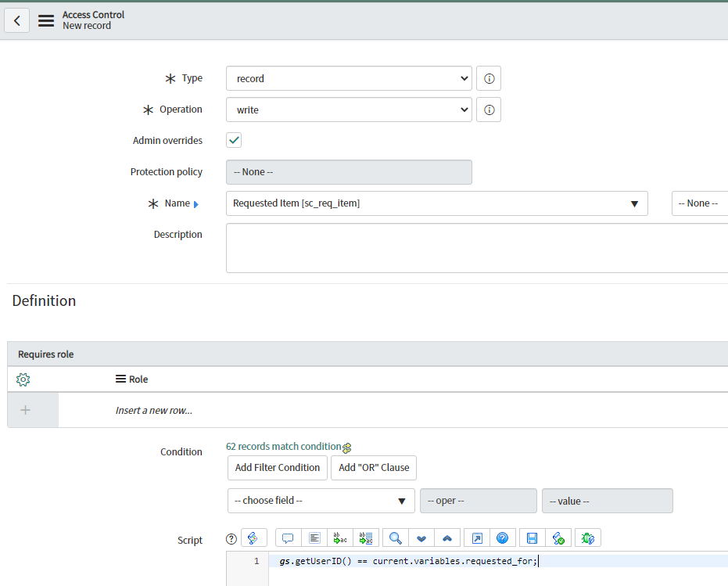
Task: Open the script debugger bug icon
Action: [x=588, y=538]
